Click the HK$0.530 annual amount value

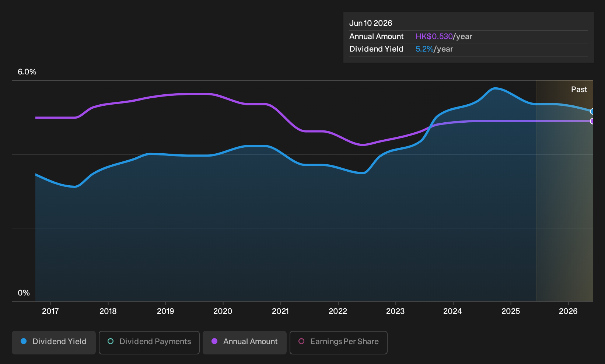click(x=434, y=36)
